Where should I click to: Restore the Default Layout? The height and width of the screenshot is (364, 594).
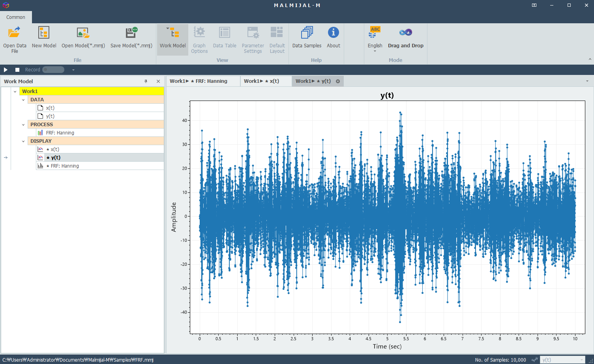(277, 39)
